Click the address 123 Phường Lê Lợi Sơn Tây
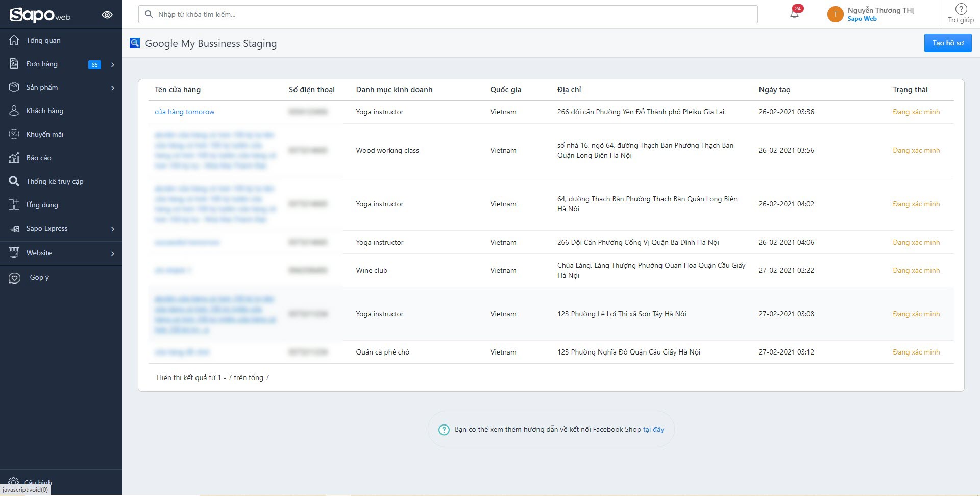The image size is (980, 496). click(x=622, y=314)
